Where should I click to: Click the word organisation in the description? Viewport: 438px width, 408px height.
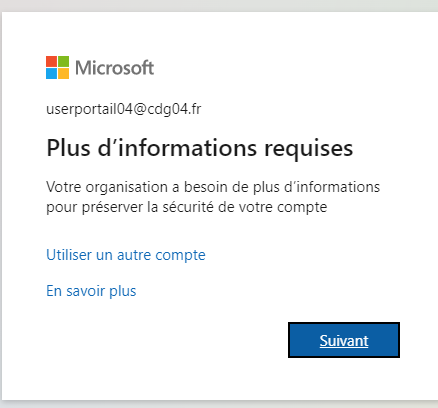point(127,188)
